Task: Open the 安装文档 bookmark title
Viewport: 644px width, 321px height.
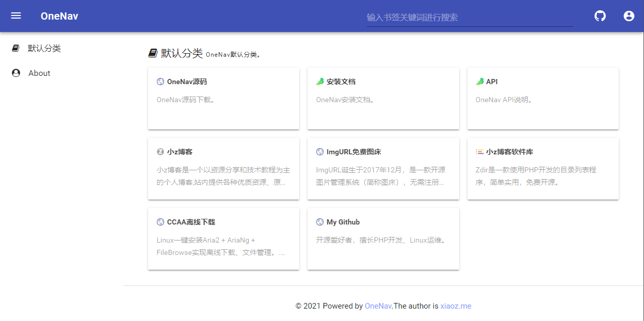Action: point(341,82)
